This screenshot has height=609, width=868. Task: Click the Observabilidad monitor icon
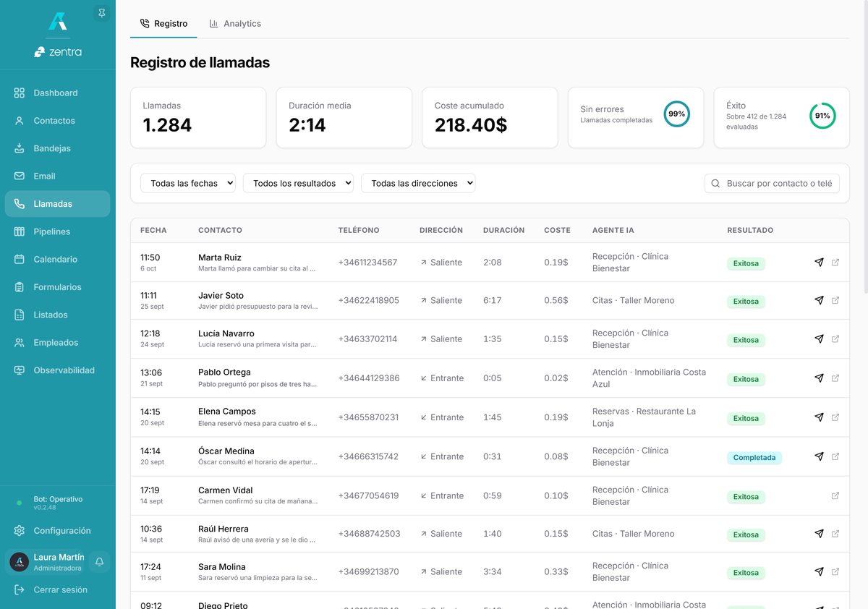coord(20,370)
